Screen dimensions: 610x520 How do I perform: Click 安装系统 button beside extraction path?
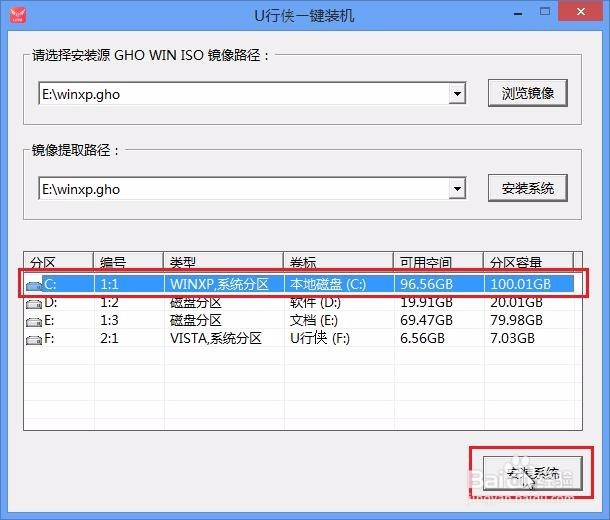point(528,188)
